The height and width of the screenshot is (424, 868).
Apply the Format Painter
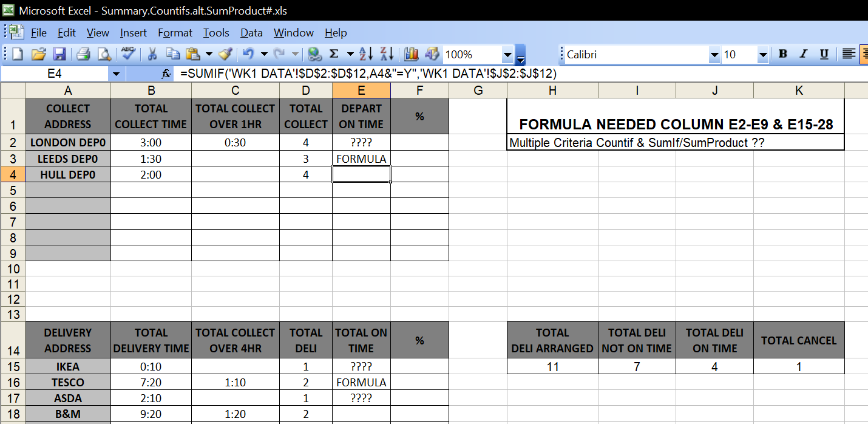click(225, 54)
